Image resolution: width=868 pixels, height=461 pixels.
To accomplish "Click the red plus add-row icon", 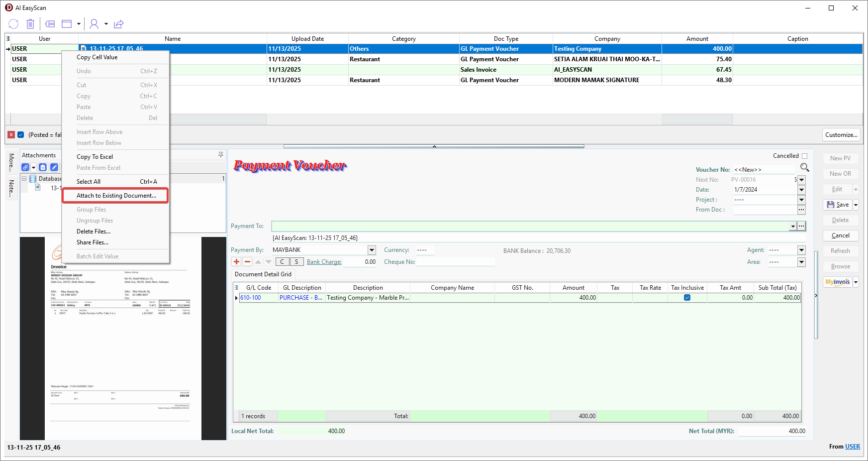I will 237,262.
